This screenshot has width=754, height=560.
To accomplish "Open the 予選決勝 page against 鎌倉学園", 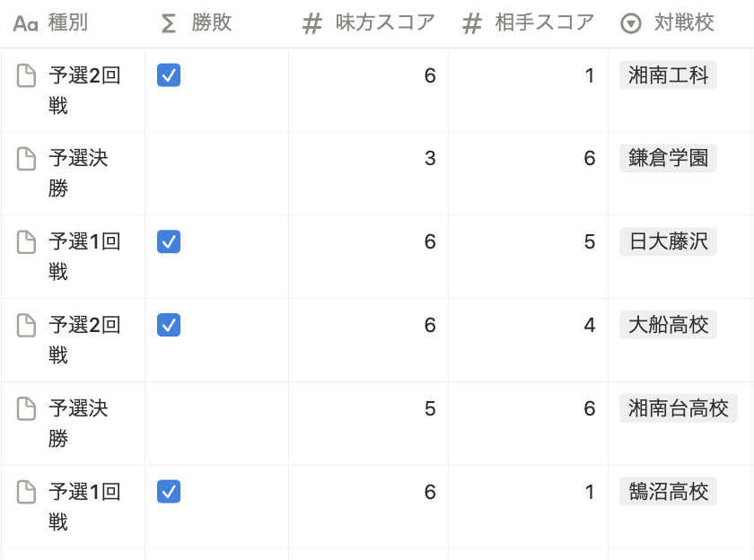I will (x=78, y=160).
